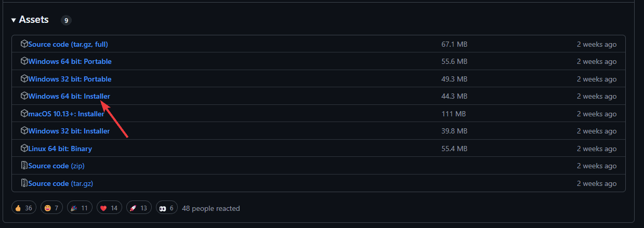The width and height of the screenshot is (644, 228).
Task: Collapse the Assets section triangle
Action: pyautogui.click(x=14, y=20)
